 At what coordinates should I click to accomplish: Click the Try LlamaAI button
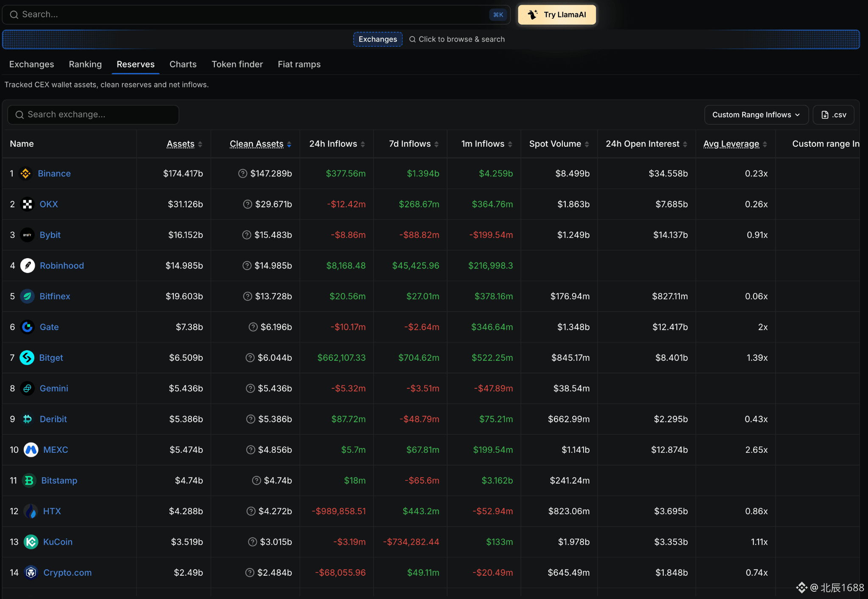tap(557, 15)
